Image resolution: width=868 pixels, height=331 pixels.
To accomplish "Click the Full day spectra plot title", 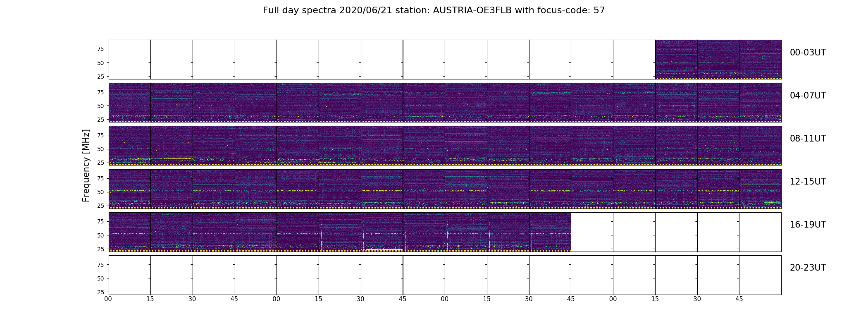I will tap(434, 10).
